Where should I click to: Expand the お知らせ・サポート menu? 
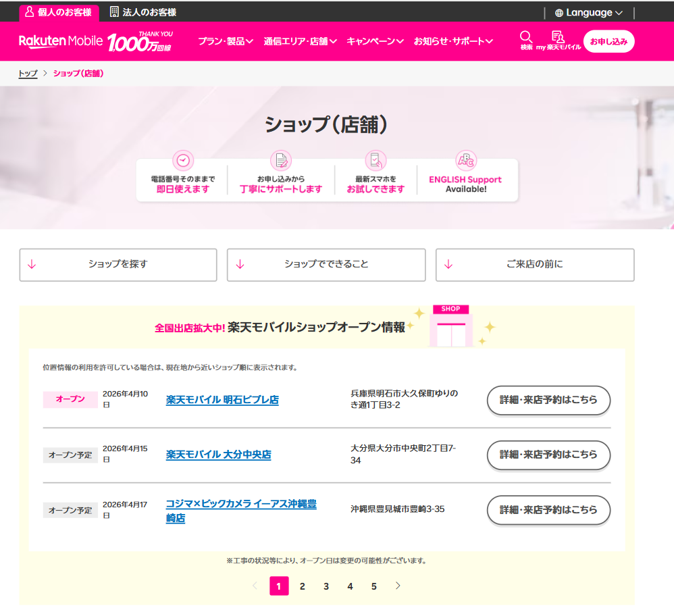point(453,41)
